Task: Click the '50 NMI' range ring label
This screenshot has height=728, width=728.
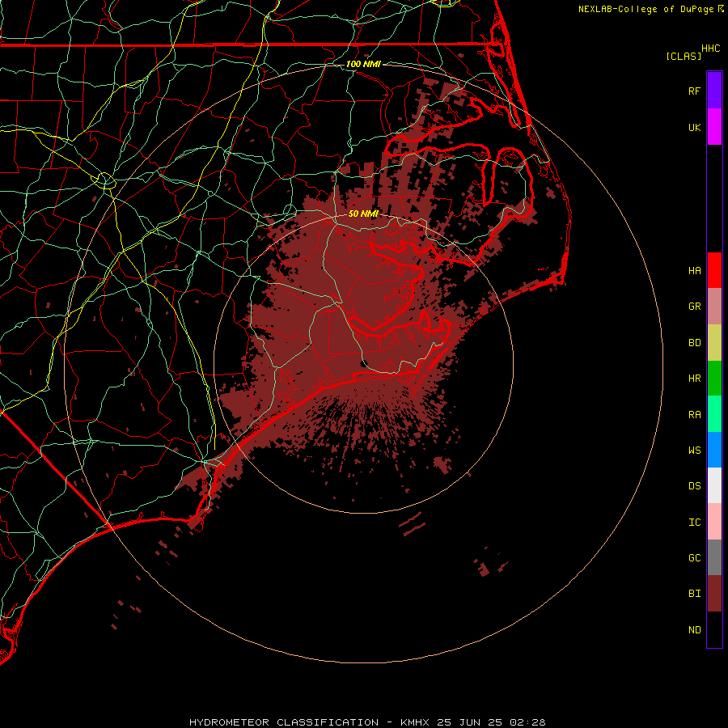Action: pyautogui.click(x=363, y=214)
